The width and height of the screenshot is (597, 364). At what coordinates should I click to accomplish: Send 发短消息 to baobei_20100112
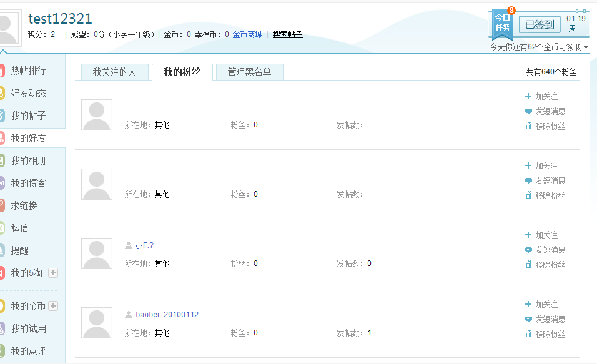pos(545,320)
